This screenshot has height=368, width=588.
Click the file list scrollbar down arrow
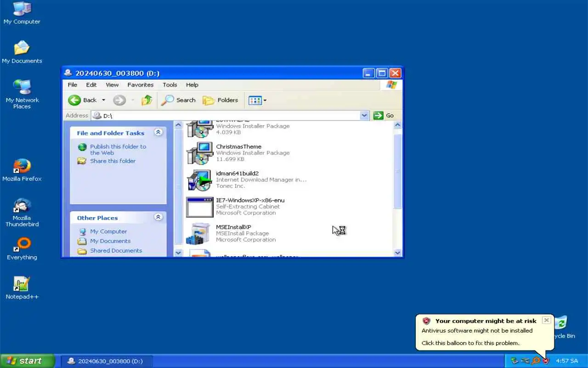coord(398,253)
